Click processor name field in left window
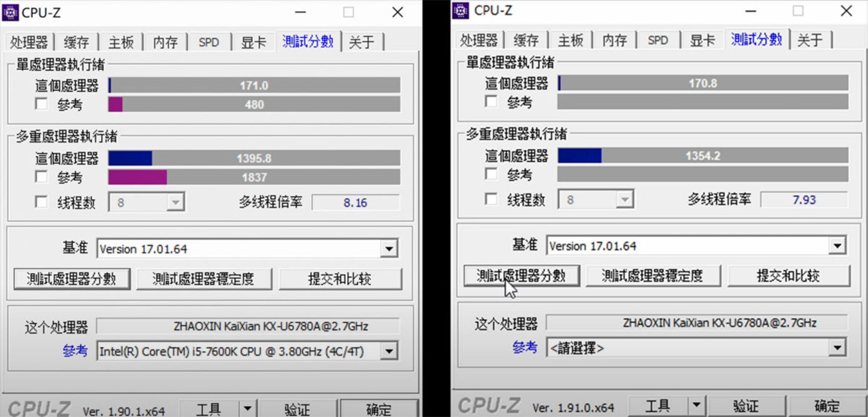Viewport: 868px width, 417px height. [248, 326]
